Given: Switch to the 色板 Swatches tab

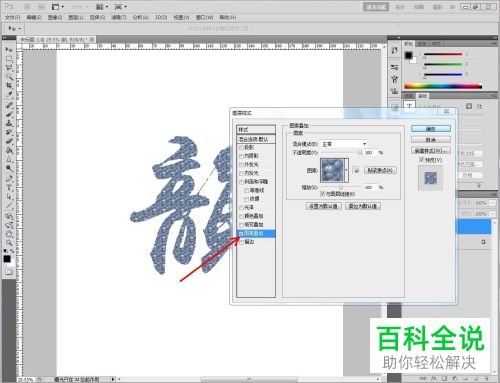Looking at the screenshot, I should (x=422, y=44).
